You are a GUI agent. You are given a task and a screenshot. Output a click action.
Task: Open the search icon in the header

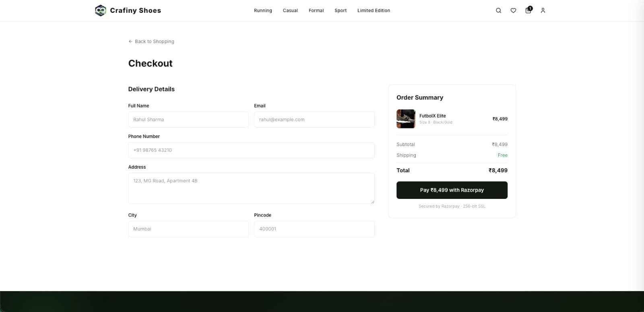point(498,10)
